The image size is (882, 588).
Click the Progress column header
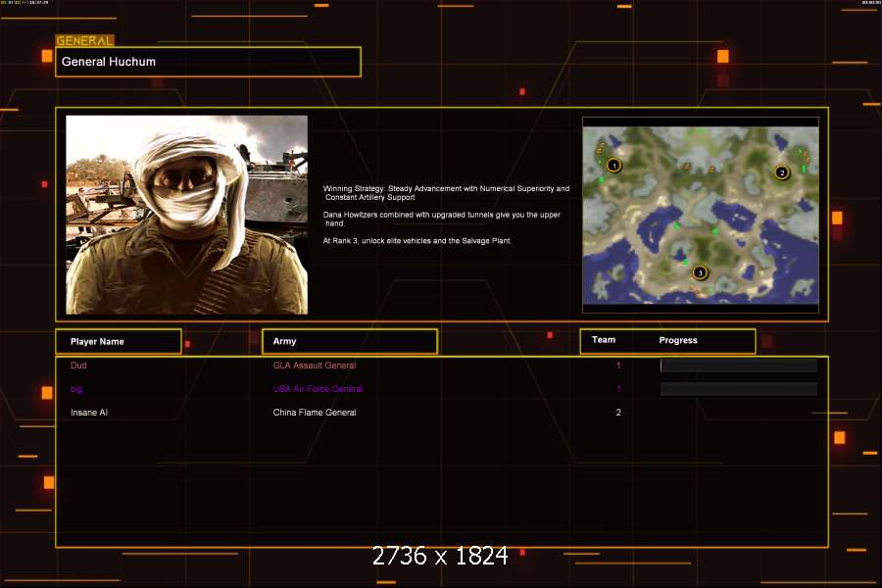(x=678, y=340)
